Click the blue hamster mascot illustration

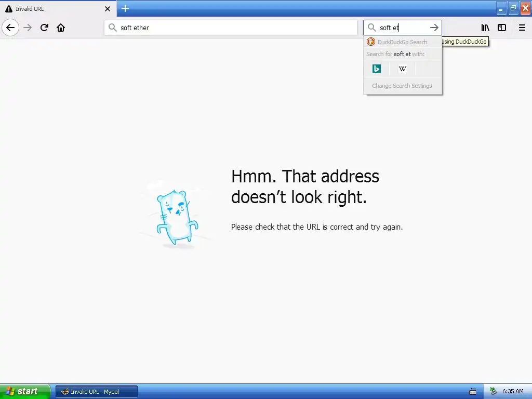[x=177, y=217]
